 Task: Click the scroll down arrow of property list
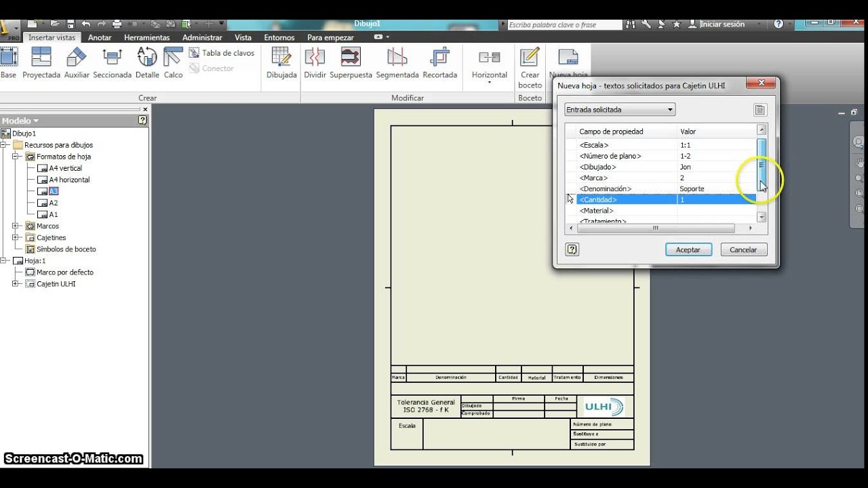tap(762, 218)
